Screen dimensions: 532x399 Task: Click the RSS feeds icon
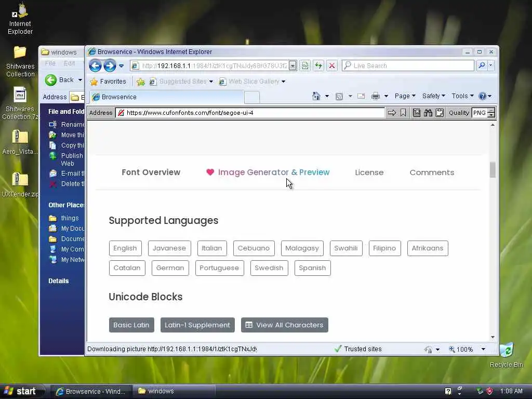(339, 96)
